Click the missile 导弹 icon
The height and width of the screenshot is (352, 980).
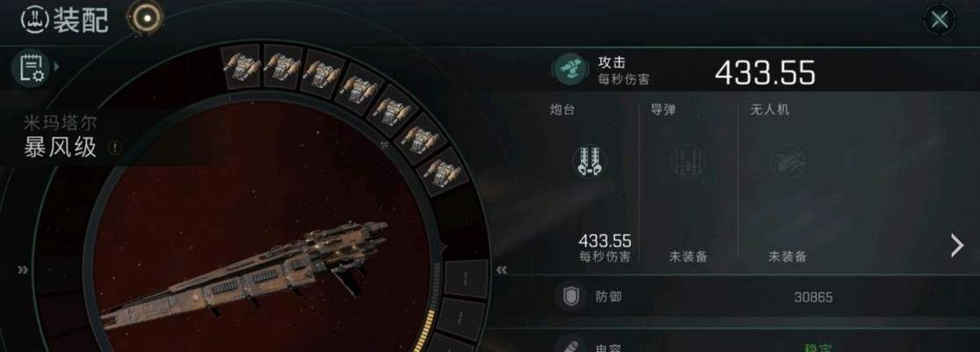(x=687, y=161)
